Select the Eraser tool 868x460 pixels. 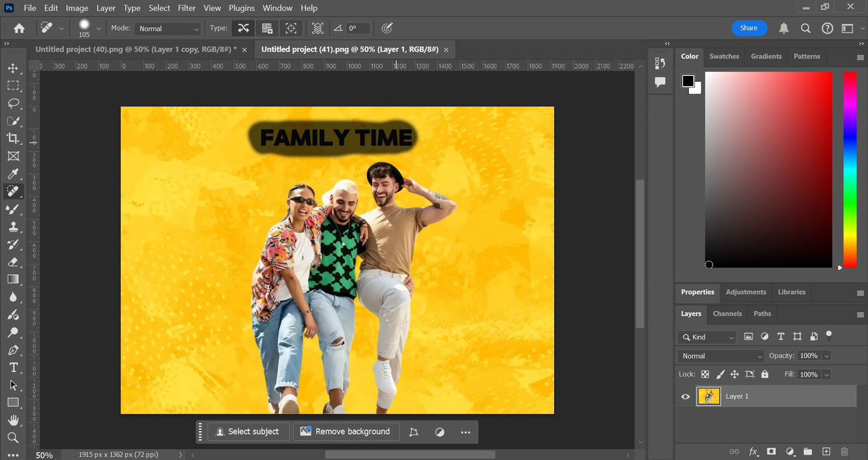13,262
